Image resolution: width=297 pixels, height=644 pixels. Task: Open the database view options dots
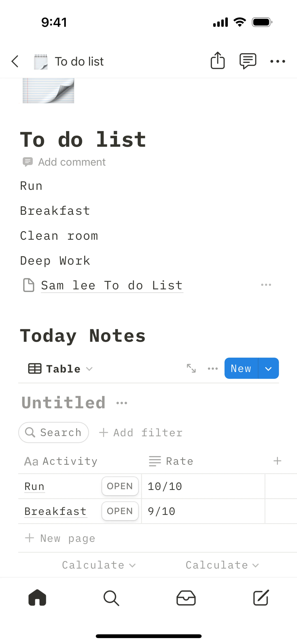click(213, 369)
